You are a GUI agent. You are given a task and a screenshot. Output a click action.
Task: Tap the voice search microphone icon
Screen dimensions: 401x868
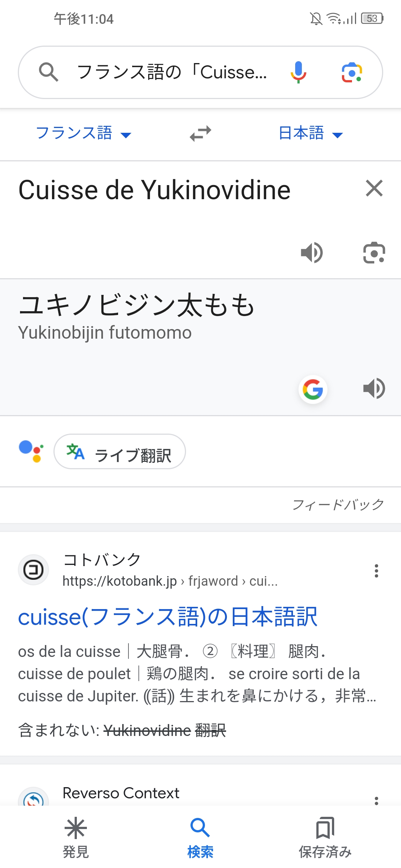click(298, 72)
